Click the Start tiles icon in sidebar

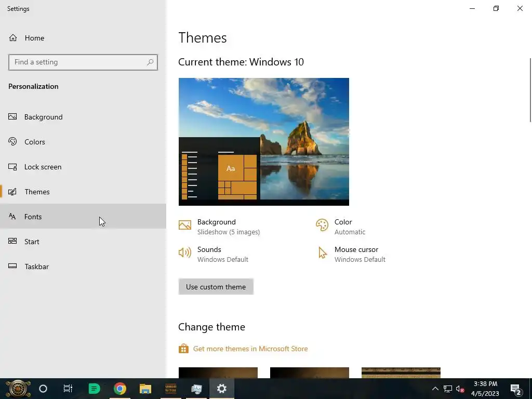(x=12, y=241)
